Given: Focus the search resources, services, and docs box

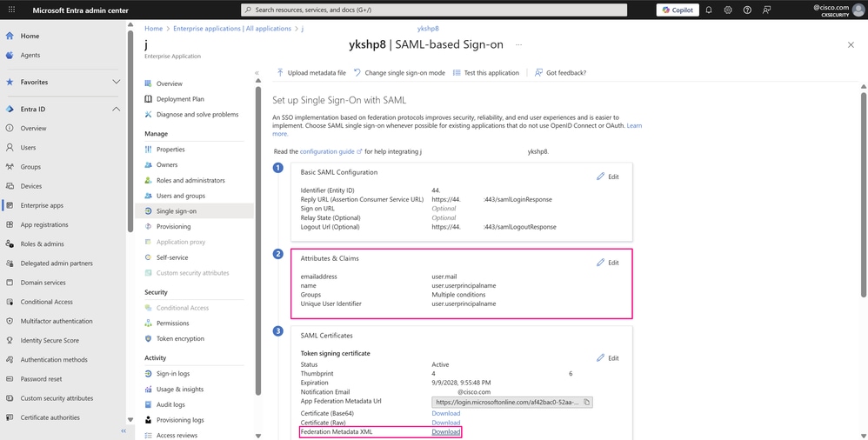Looking at the screenshot, I should pyautogui.click(x=434, y=10).
